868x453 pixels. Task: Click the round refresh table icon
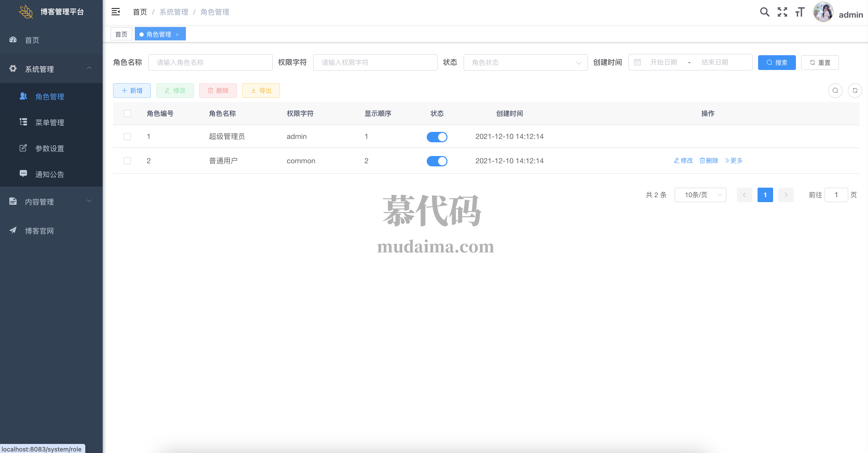tap(855, 91)
